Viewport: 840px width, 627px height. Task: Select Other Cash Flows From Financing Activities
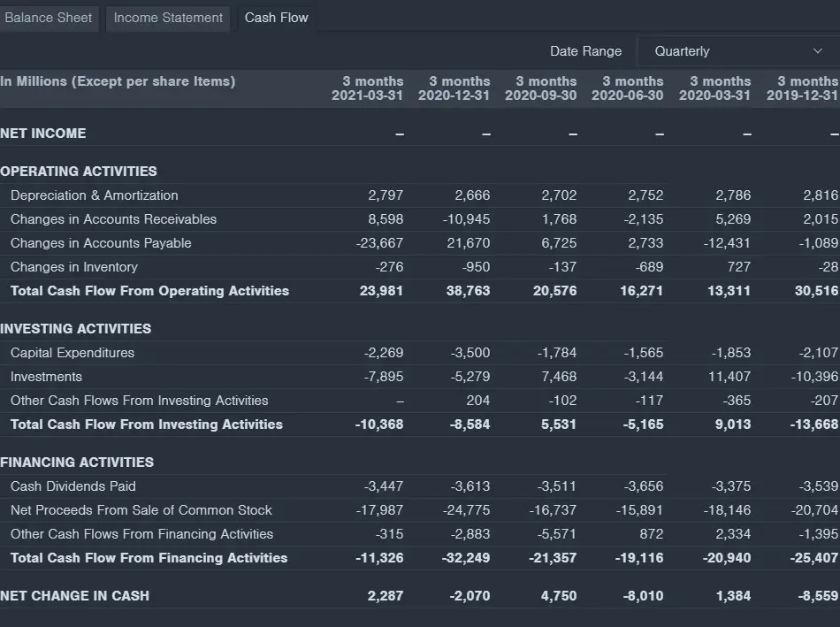[x=141, y=534]
